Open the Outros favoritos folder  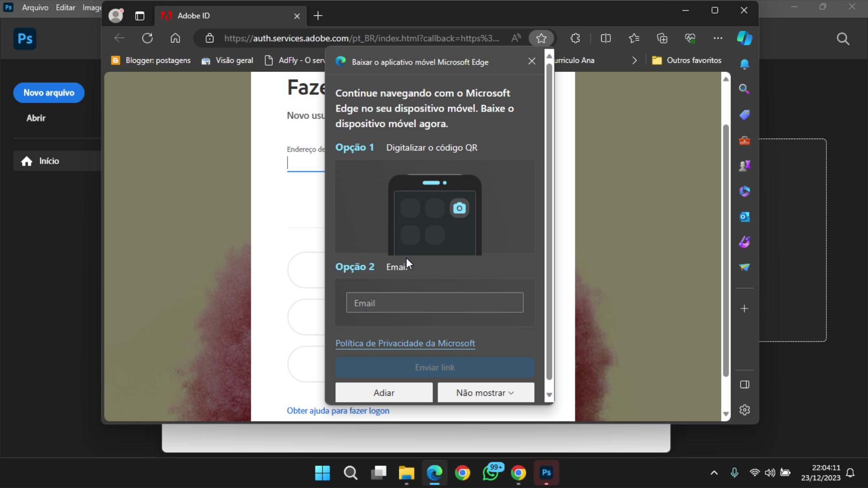tap(687, 61)
